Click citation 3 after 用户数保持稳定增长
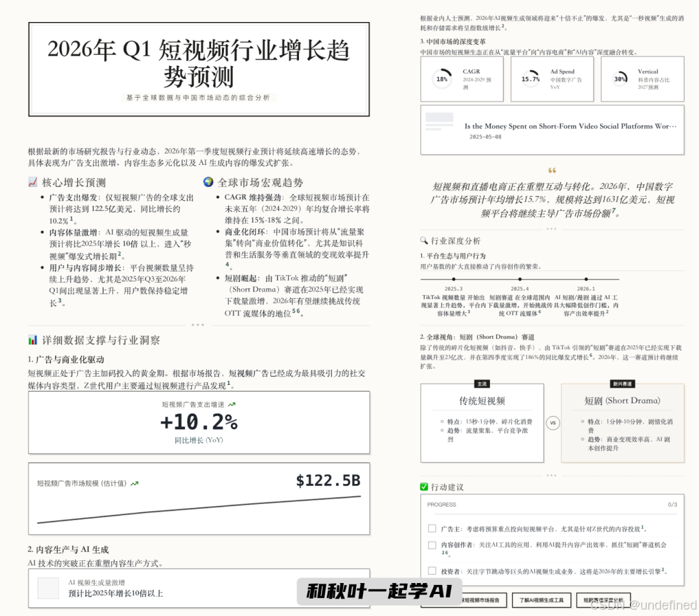 pyautogui.click(x=60, y=301)
